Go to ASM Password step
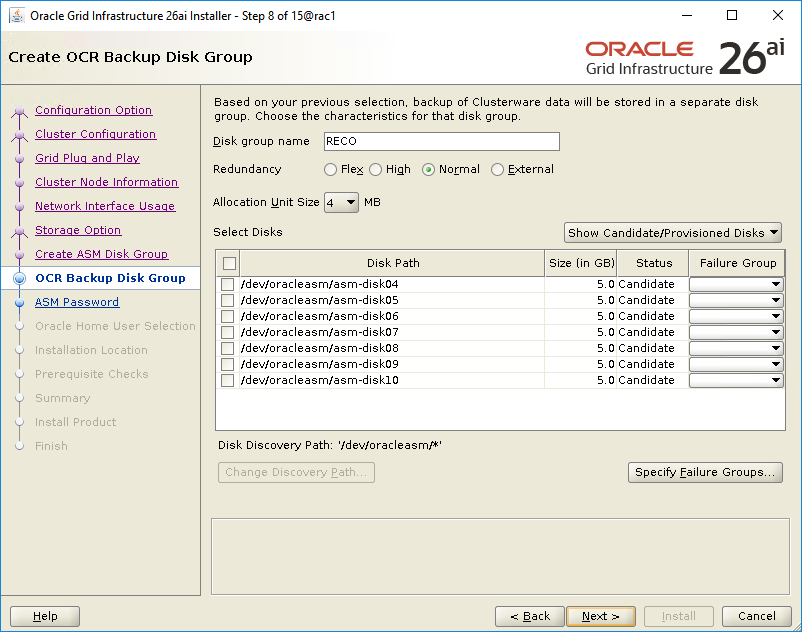This screenshot has width=802, height=632. point(77,302)
